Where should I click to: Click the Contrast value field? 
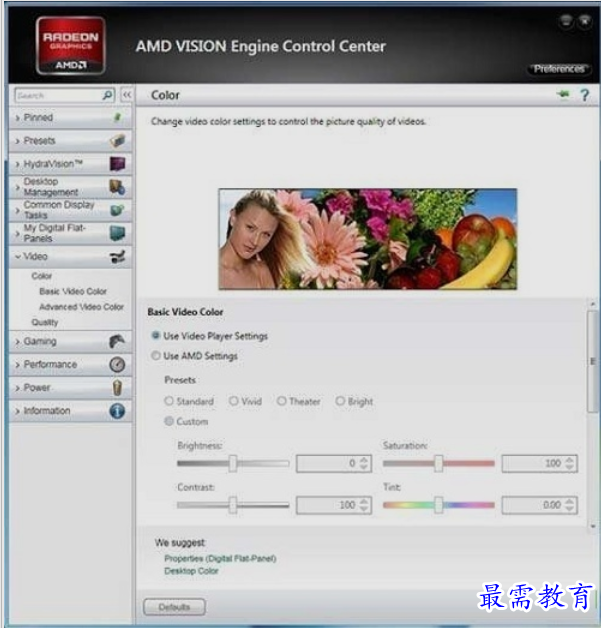tap(334, 505)
